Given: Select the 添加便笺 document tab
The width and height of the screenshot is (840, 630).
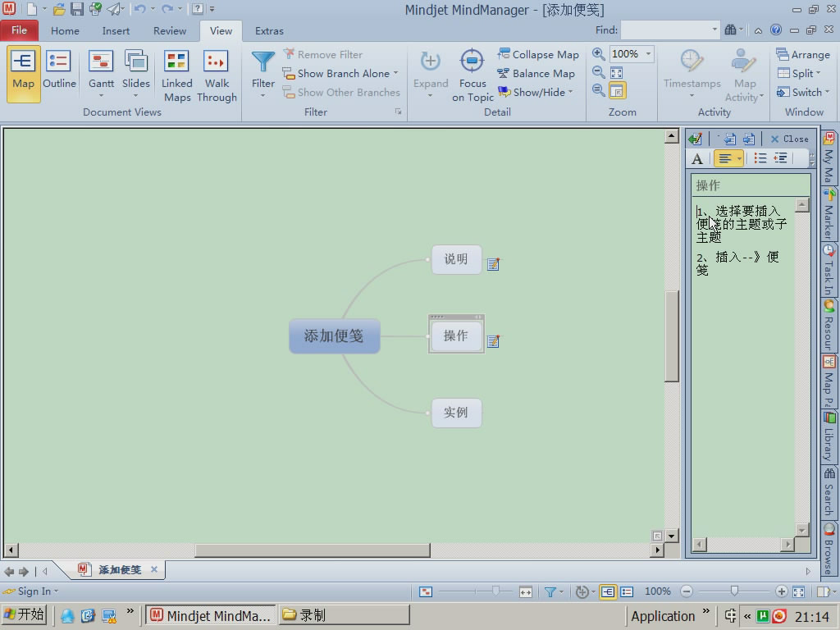Looking at the screenshot, I should 119,570.
